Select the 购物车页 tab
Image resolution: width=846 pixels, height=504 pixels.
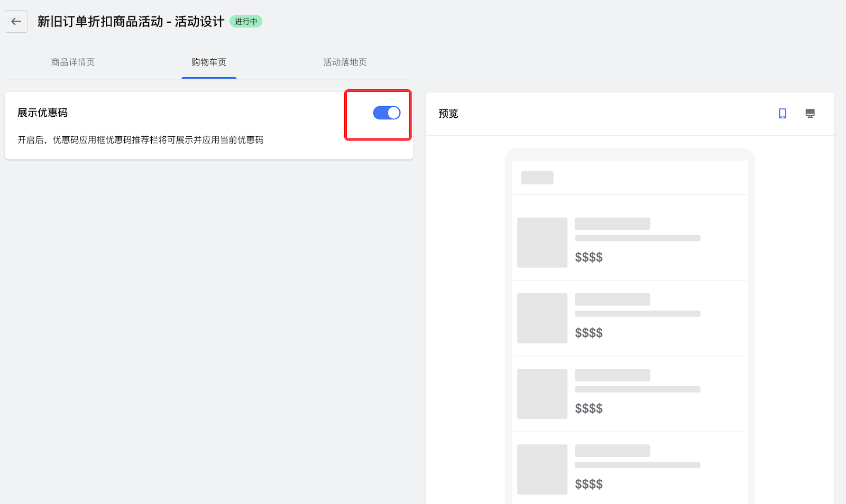coord(209,62)
